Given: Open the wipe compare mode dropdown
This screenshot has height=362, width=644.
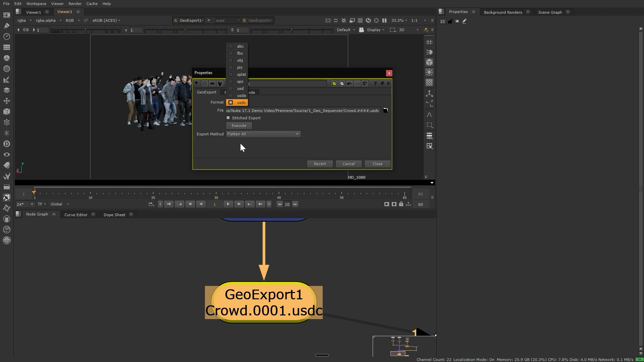Looking at the screenshot, I should (x=227, y=20).
